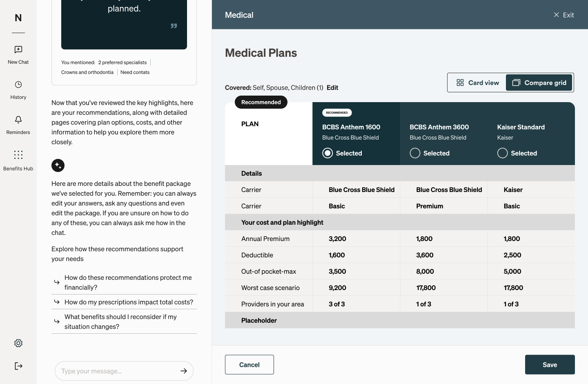Switch to Compare grid view

(539, 83)
